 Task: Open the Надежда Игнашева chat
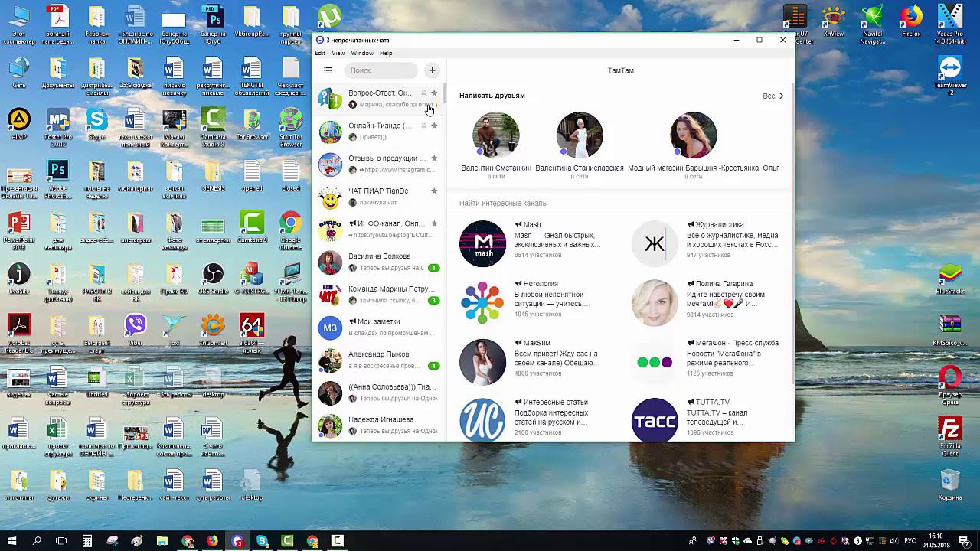379,425
